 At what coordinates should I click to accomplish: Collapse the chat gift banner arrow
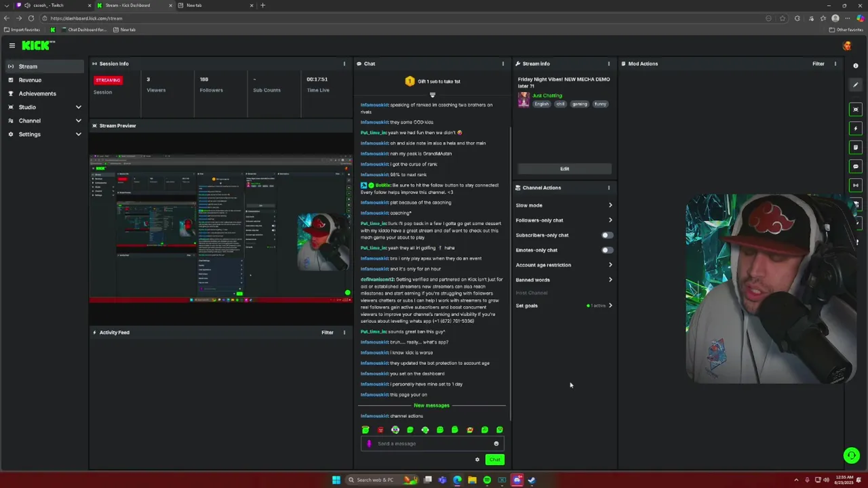(x=432, y=95)
